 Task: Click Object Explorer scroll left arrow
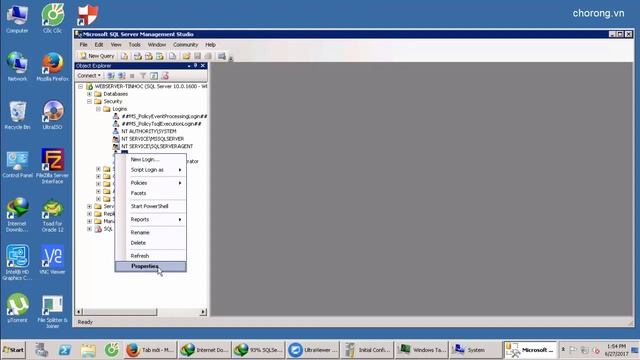pos(79,312)
